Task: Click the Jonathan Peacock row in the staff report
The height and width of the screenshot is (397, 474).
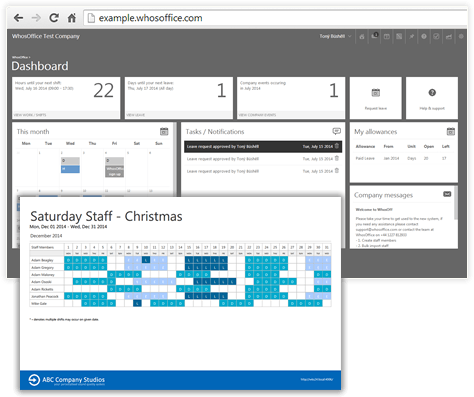Action: coord(180,296)
